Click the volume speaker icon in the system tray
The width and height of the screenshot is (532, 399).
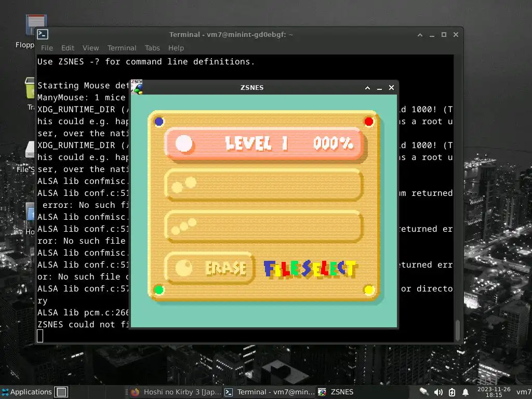(x=438, y=392)
